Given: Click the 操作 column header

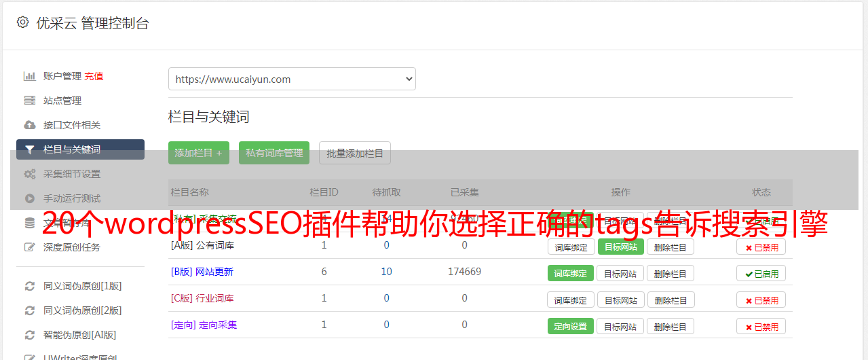Looking at the screenshot, I should pos(620,192).
